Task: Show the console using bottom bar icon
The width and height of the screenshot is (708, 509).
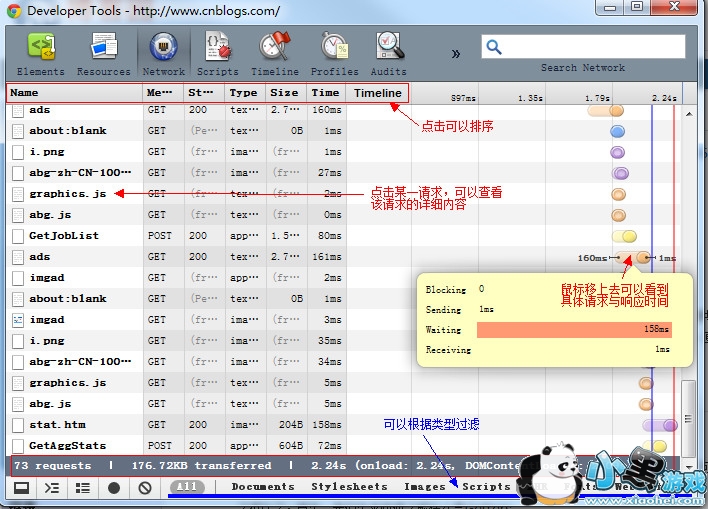Action: [52, 488]
